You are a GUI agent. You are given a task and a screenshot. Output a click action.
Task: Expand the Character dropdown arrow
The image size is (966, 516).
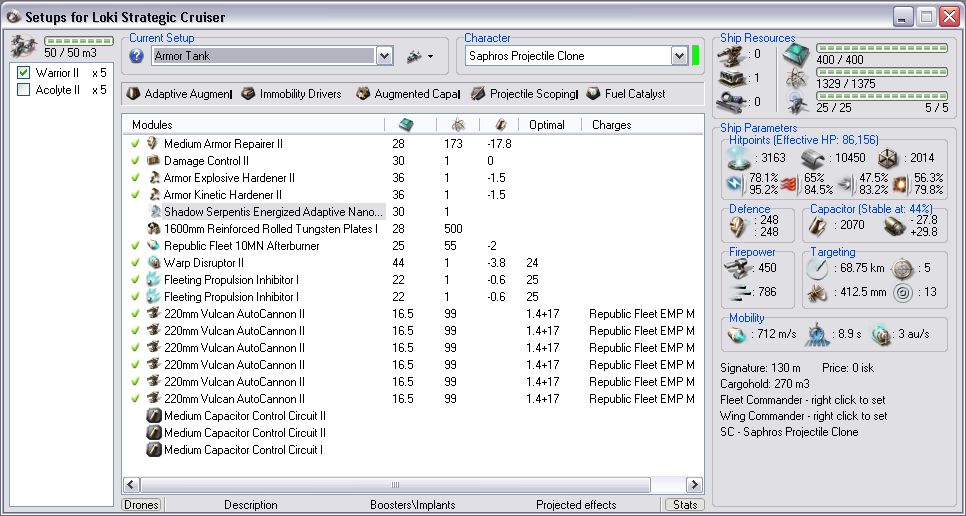[679, 56]
